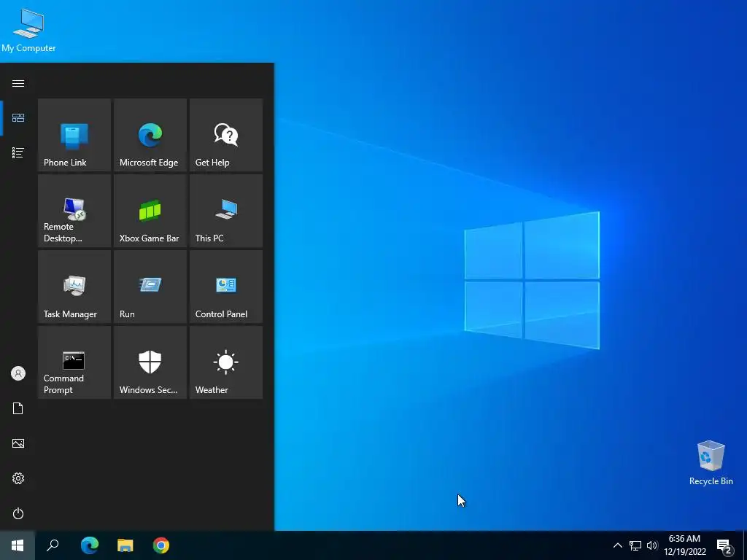Launch Google Chrome from the taskbar
Viewport: 747px width, 560px height.
(161, 545)
